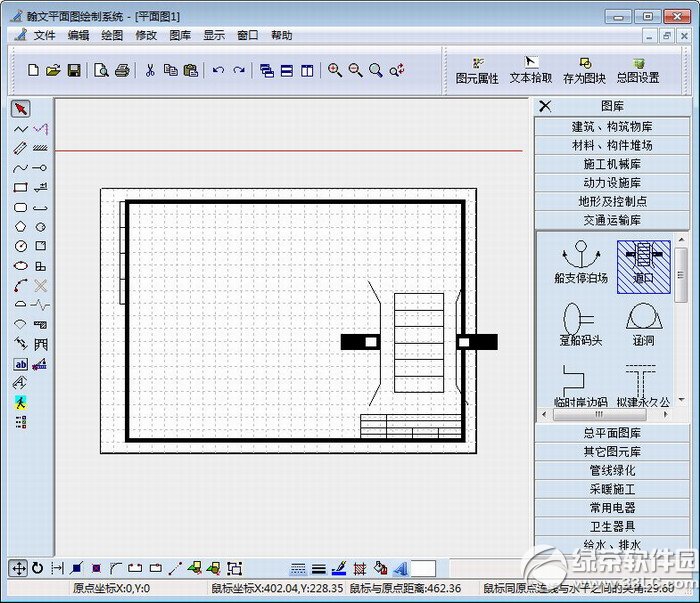
Task: Expand the 地形及控制点 category
Action: [x=612, y=201]
